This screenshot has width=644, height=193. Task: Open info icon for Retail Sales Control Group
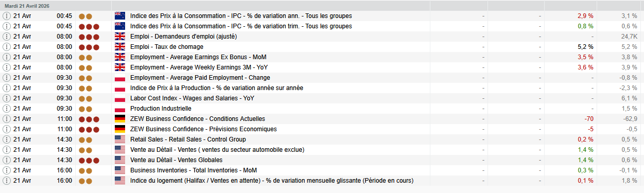click(x=7, y=139)
